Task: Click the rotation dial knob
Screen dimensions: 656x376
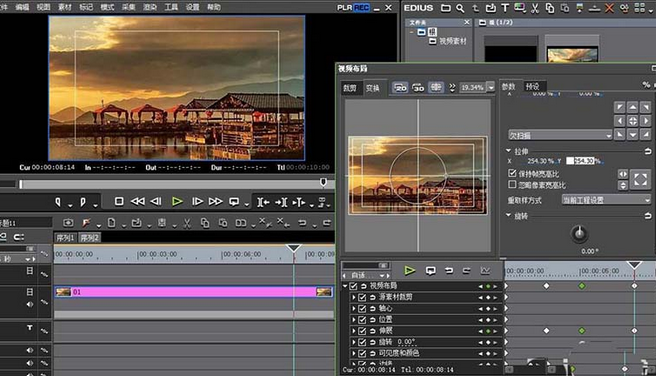Action: (x=579, y=233)
